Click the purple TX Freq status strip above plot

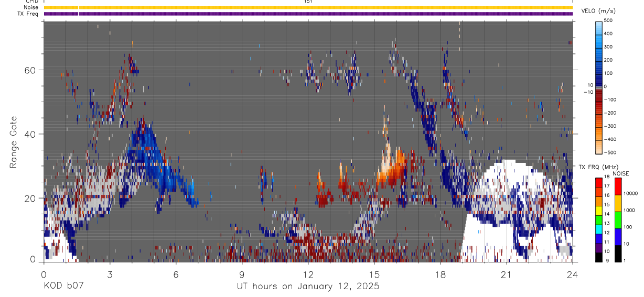coord(308,14)
